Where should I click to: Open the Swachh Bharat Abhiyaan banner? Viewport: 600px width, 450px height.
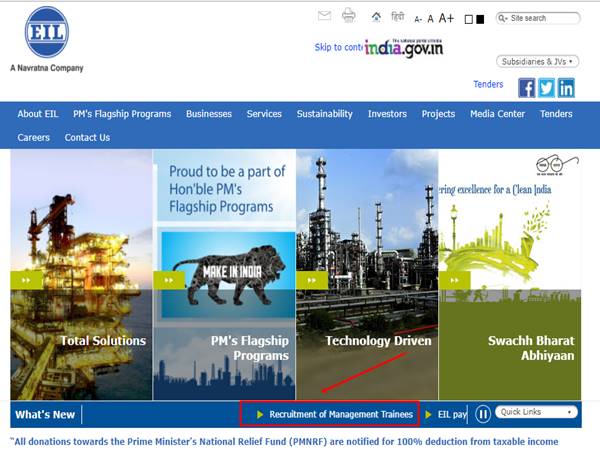[x=510, y=275]
